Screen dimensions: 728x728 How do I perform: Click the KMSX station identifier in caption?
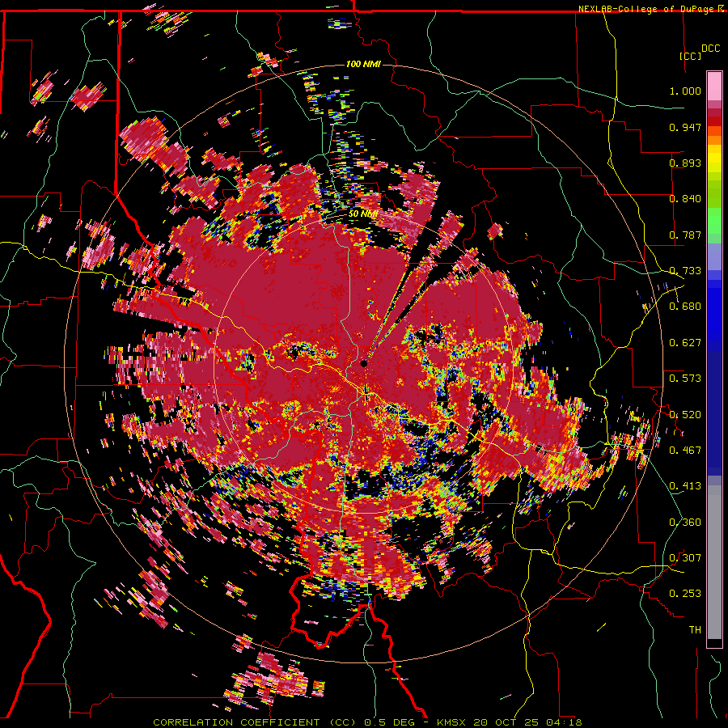(452, 722)
